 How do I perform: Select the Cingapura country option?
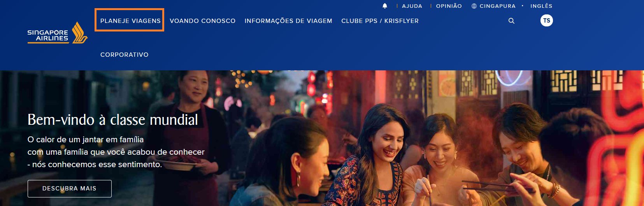tap(497, 6)
